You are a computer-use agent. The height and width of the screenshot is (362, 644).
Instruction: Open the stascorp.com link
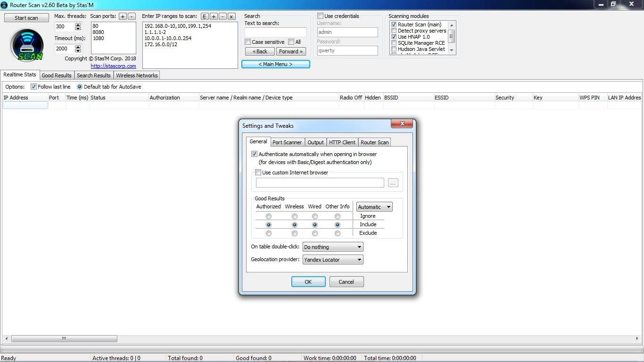pos(113,66)
